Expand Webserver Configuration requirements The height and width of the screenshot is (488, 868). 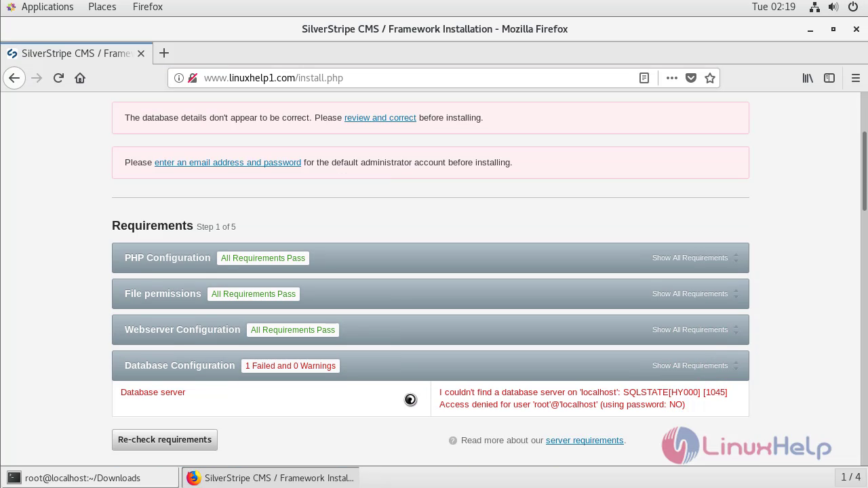(x=695, y=329)
